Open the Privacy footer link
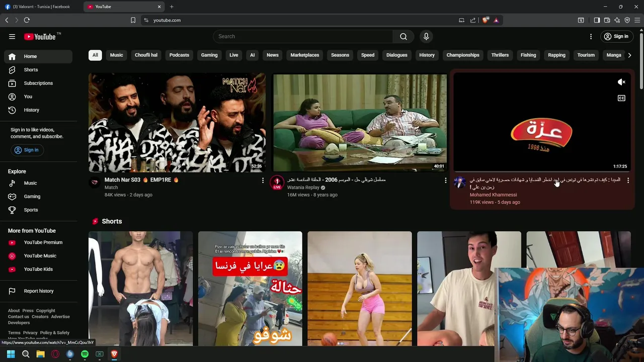This screenshot has height=362, width=644. (30, 333)
